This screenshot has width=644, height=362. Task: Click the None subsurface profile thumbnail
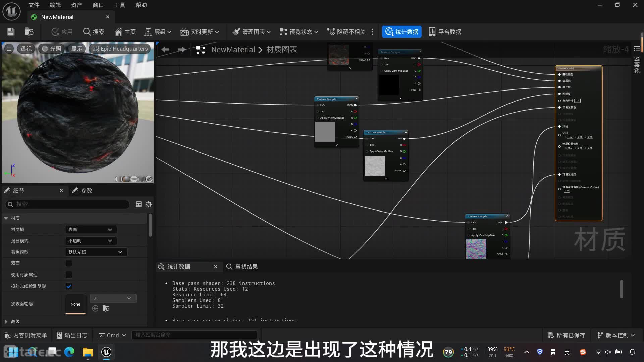click(75, 304)
